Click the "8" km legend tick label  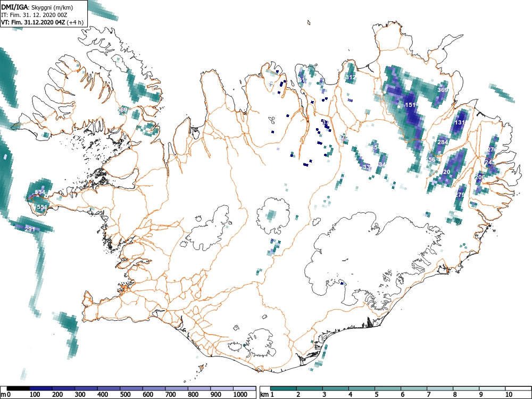coord(455,395)
